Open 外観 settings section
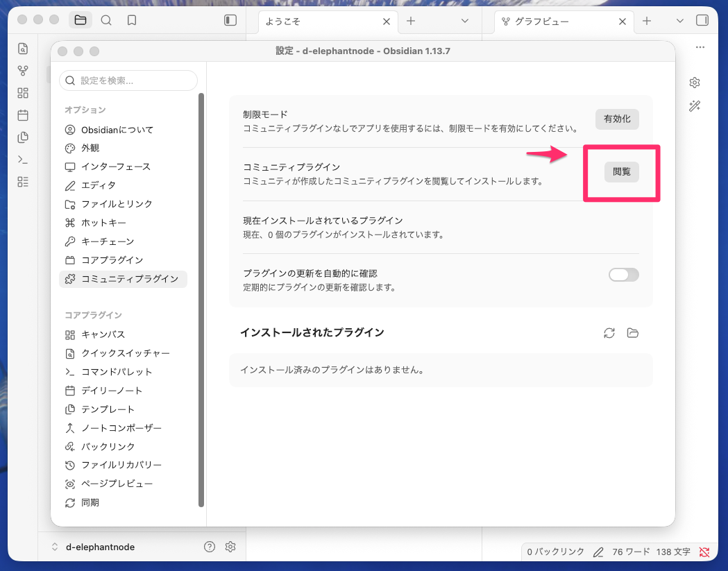This screenshot has height=571, width=728. point(123,148)
